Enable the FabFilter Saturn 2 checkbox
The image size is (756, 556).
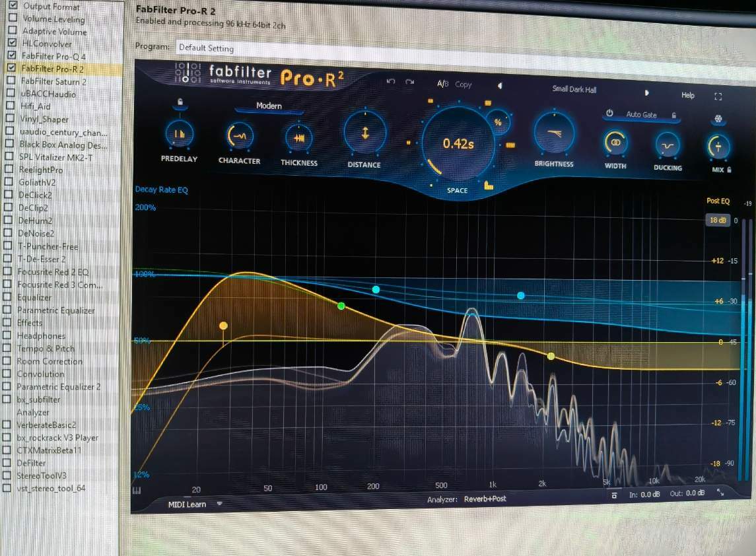pyautogui.click(x=11, y=81)
